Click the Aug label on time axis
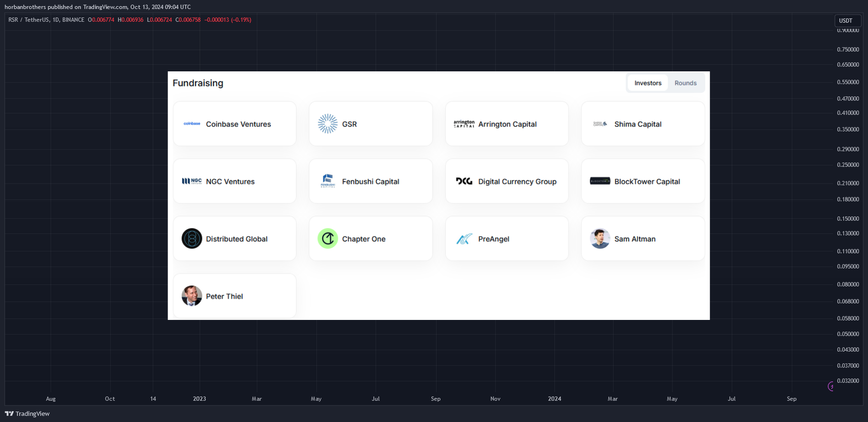This screenshot has width=868, height=422. tap(51, 398)
